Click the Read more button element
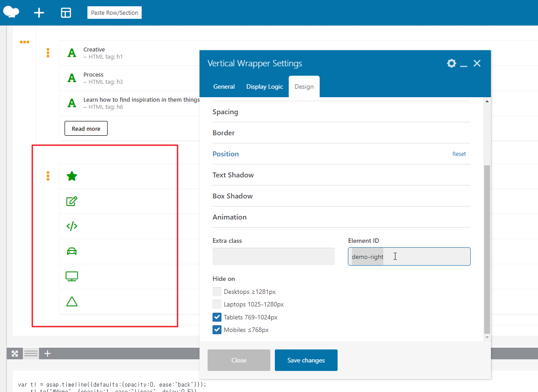Image resolution: width=538 pixels, height=392 pixels. pyautogui.click(x=86, y=129)
